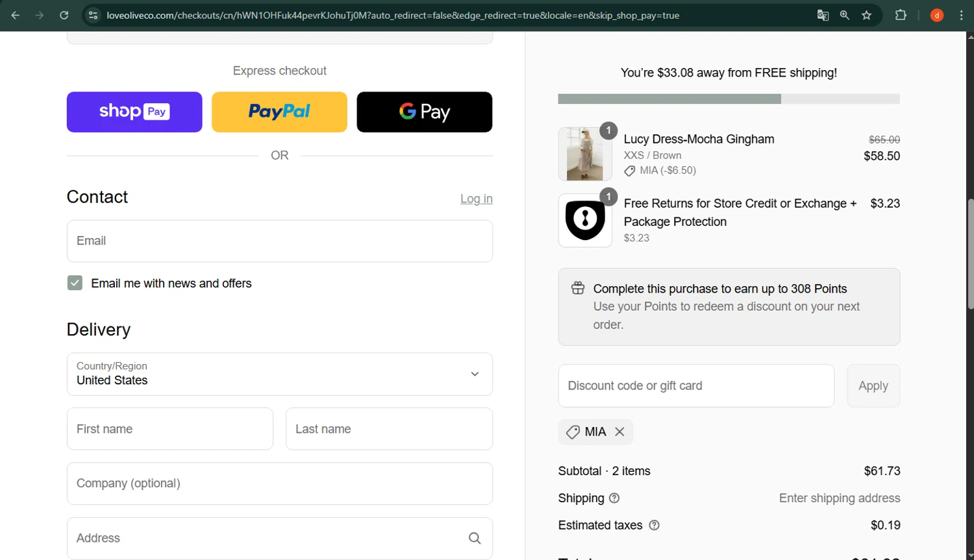Click the free shipping progress bar
This screenshot has width=974, height=560.
(x=729, y=99)
